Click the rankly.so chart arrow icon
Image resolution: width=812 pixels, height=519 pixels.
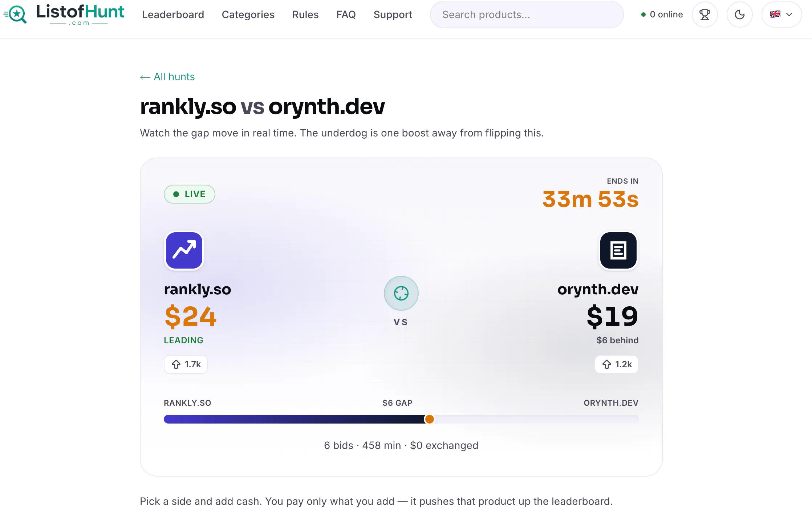pyautogui.click(x=184, y=250)
